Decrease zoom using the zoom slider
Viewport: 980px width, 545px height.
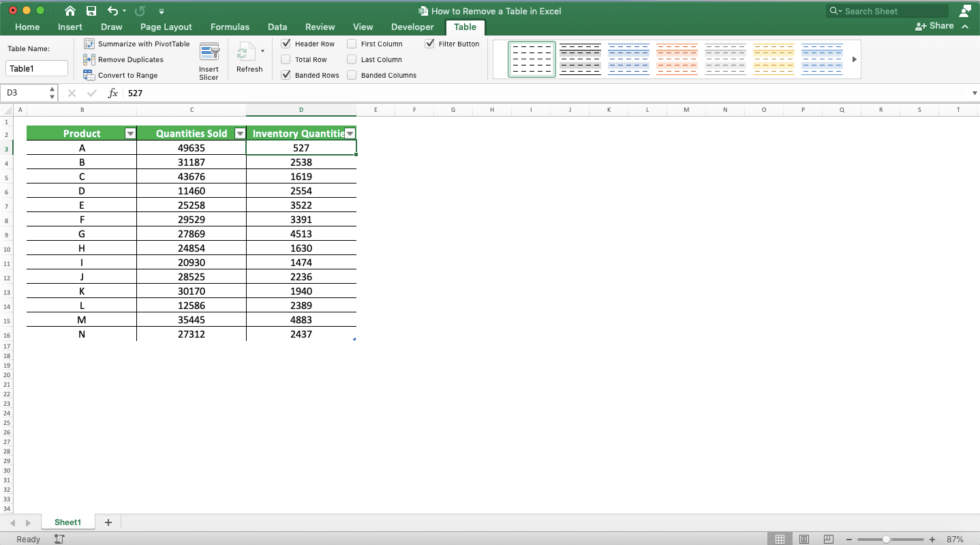[x=849, y=539]
